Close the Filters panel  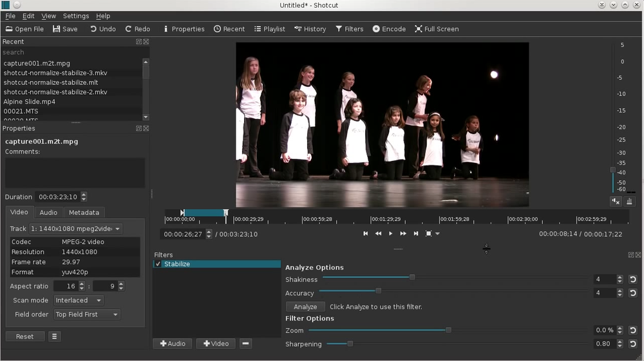coord(638,255)
